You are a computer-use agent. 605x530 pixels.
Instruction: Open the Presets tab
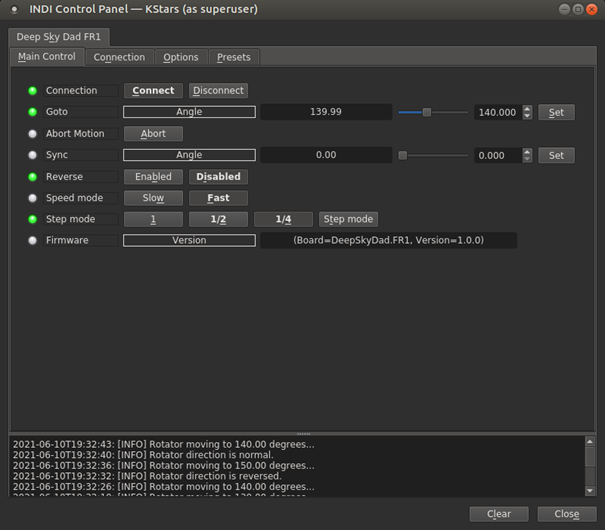tap(233, 57)
